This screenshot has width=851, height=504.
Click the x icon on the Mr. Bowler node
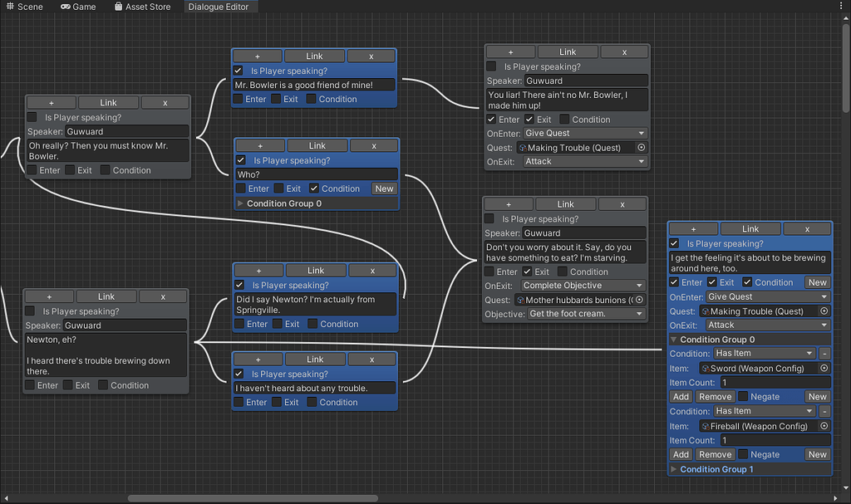pos(371,56)
